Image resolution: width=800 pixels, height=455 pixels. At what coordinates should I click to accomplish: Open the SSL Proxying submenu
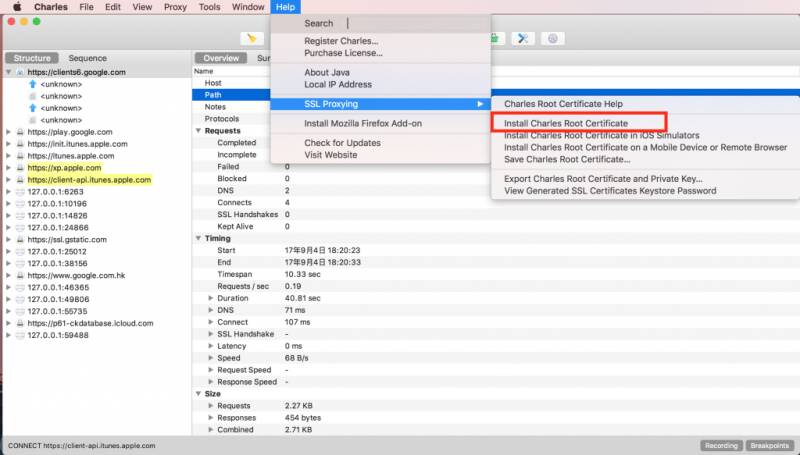381,104
